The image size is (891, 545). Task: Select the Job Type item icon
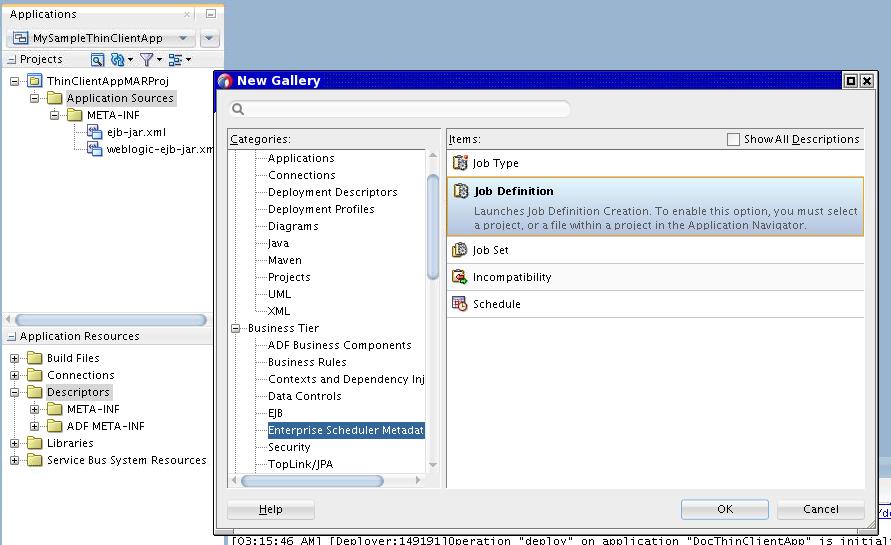pos(460,163)
